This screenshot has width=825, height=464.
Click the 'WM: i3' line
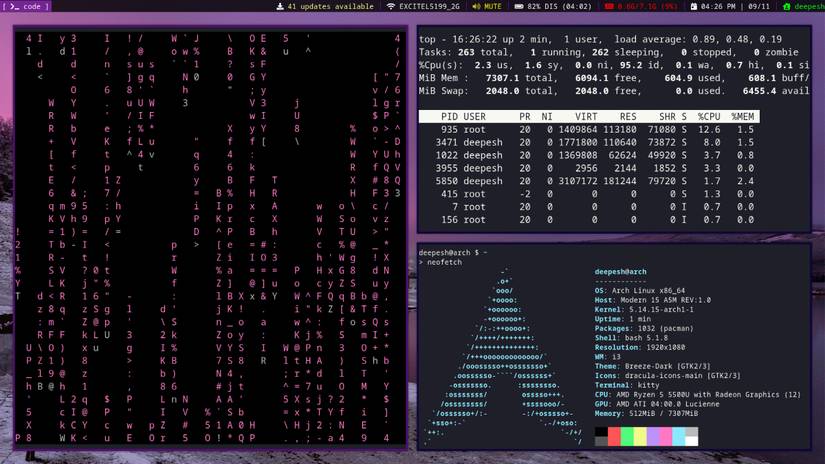point(608,357)
